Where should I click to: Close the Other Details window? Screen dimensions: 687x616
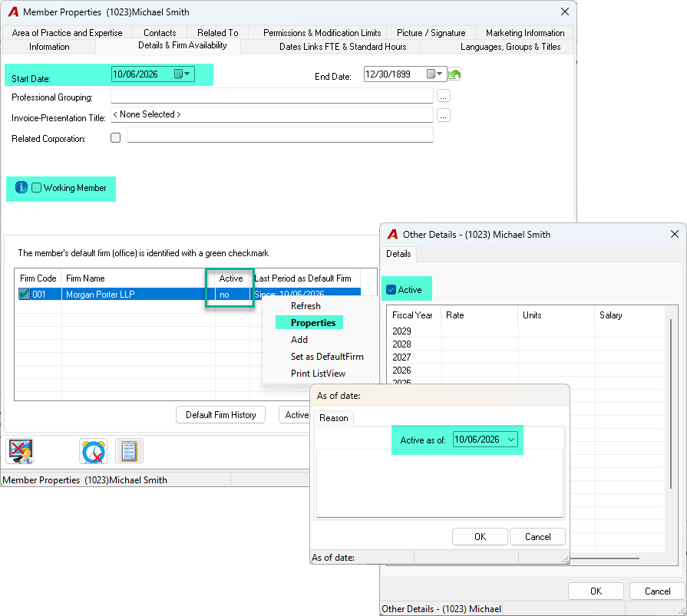point(674,234)
